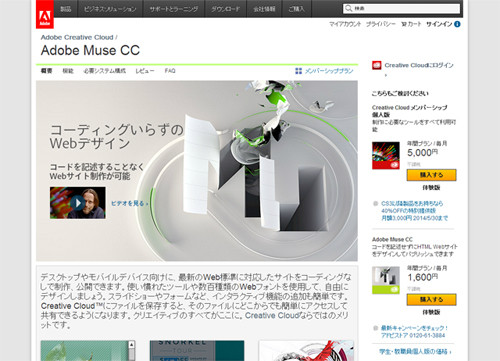Click 購入する button for 1,600円 plan
The image size is (500, 361).
[x=431, y=299]
